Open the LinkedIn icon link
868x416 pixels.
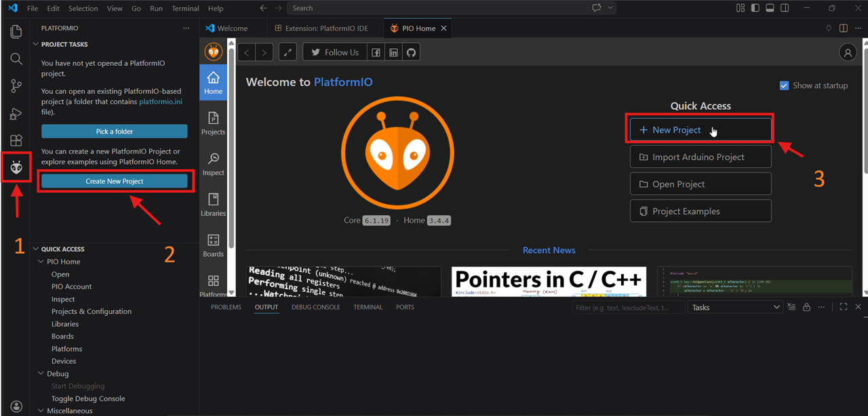pos(393,52)
